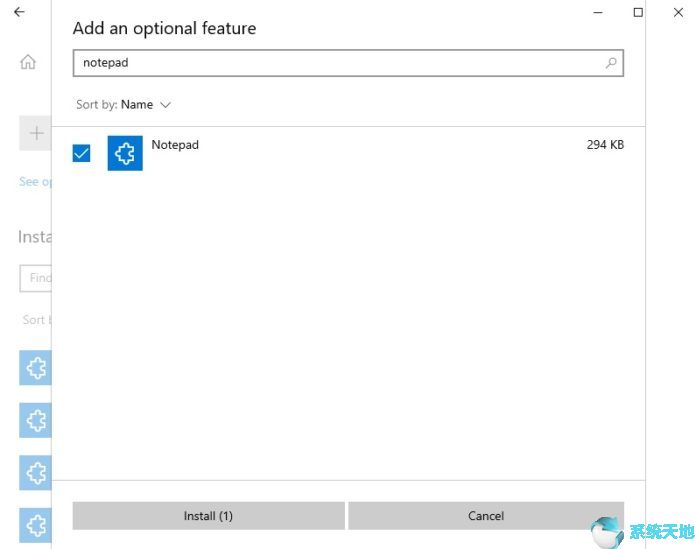The height and width of the screenshot is (549, 696).
Task: Open the Sort by Name dropdown
Action: pyautogui.click(x=123, y=105)
